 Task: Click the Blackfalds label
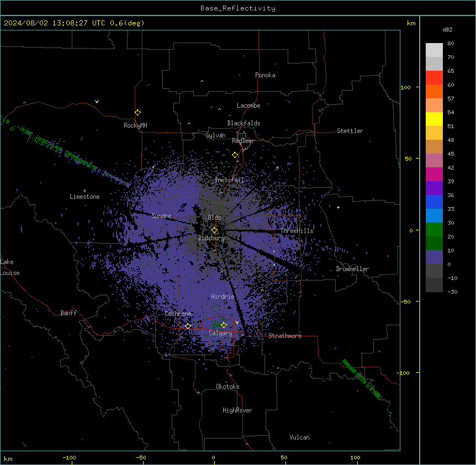(x=244, y=123)
